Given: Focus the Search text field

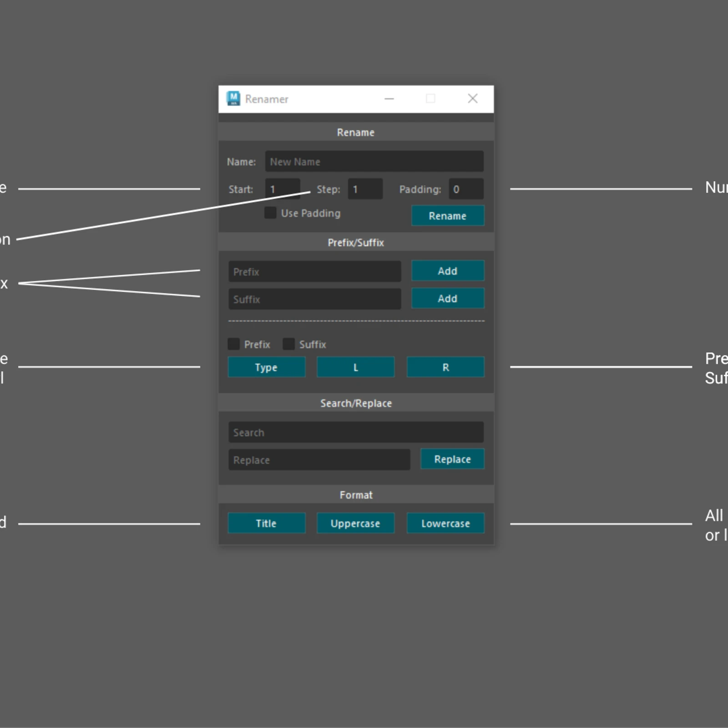Looking at the screenshot, I should [356, 432].
